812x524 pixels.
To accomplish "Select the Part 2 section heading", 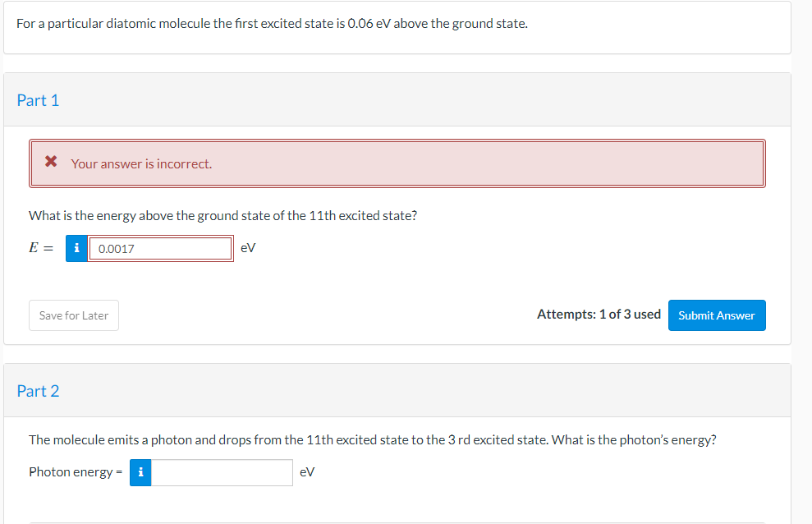I will (x=38, y=391).
